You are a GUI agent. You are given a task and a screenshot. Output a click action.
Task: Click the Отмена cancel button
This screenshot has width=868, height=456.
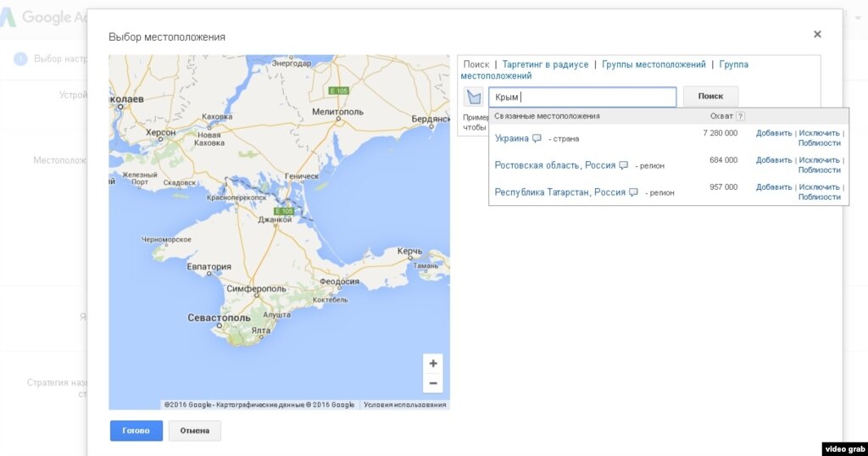(194, 431)
